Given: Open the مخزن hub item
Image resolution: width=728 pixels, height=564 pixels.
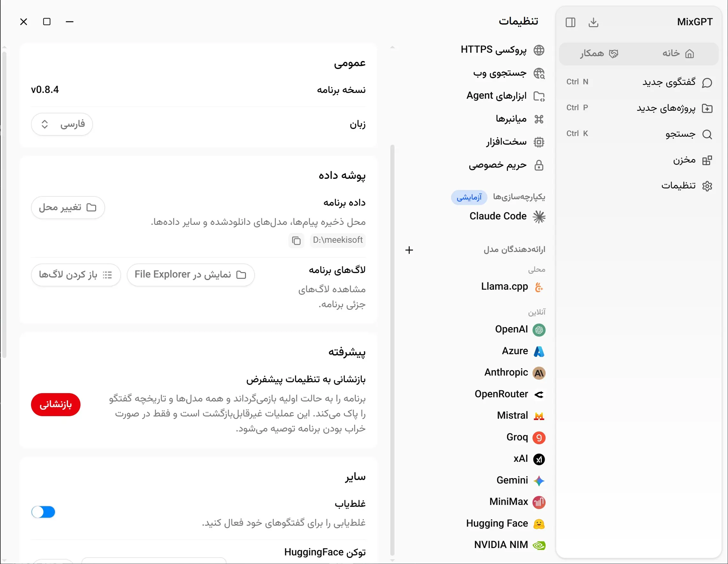Looking at the screenshot, I should click(x=692, y=160).
